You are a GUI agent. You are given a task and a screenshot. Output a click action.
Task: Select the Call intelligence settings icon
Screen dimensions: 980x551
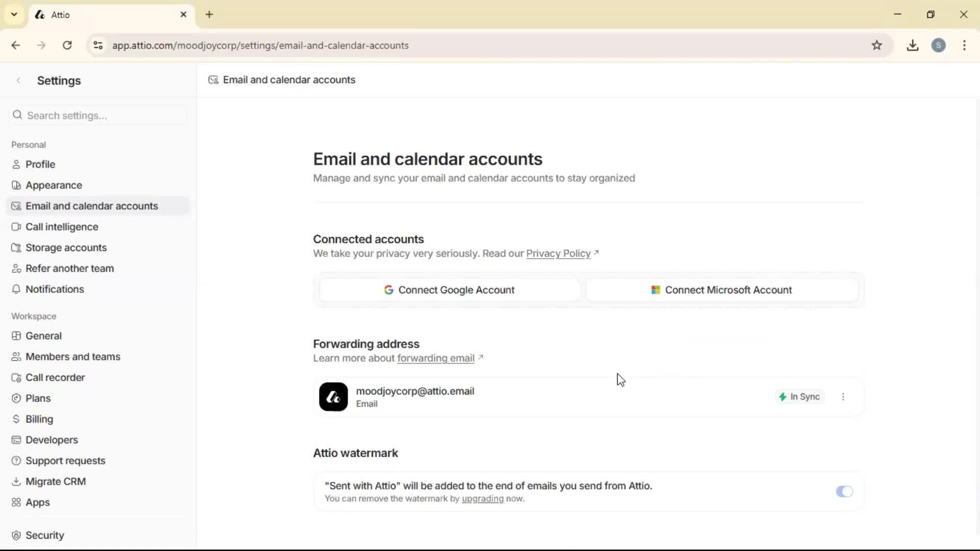17,227
